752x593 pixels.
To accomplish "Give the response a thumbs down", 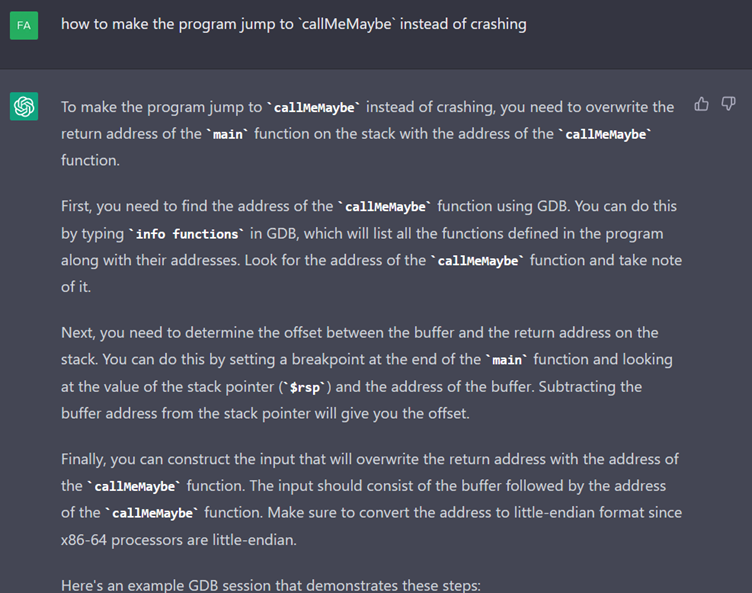I will (728, 104).
